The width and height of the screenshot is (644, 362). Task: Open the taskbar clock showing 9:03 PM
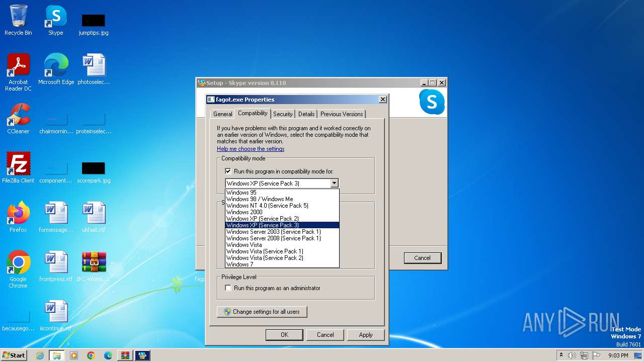coord(618,355)
